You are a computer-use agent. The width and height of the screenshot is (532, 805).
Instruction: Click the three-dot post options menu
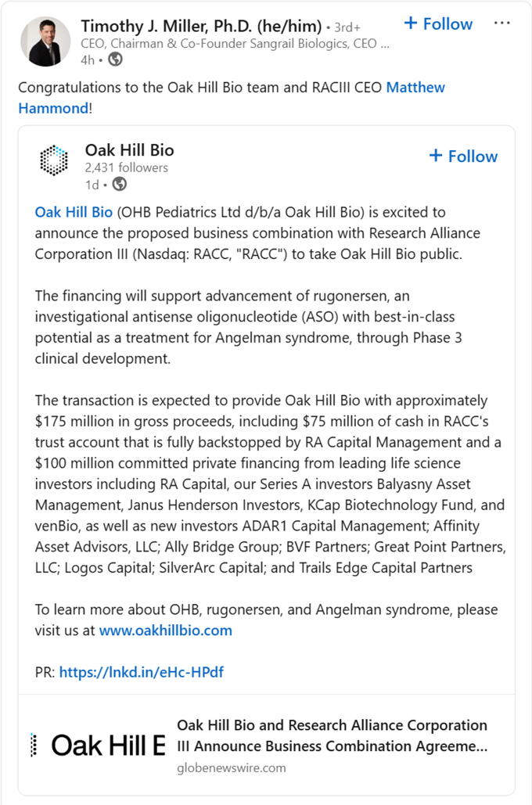(501, 23)
